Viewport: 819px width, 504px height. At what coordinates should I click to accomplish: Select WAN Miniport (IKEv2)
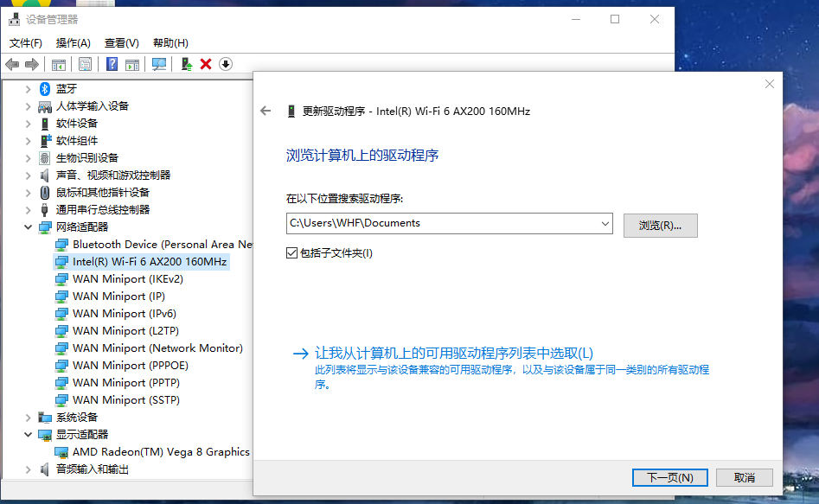click(128, 279)
